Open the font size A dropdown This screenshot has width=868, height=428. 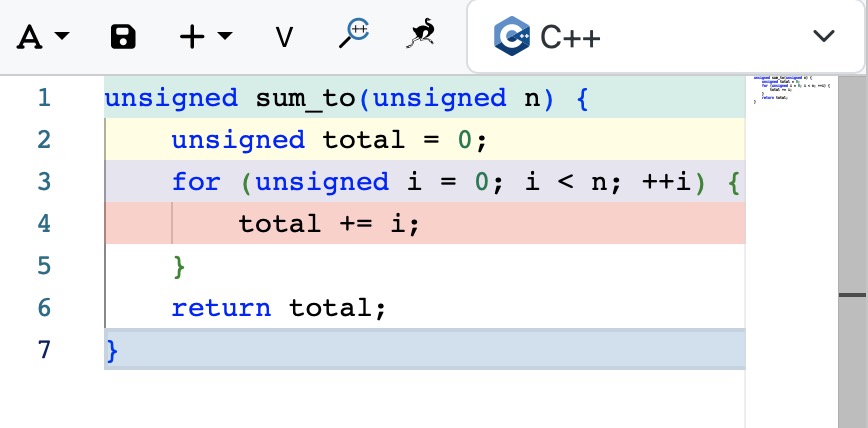(x=43, y=37)
